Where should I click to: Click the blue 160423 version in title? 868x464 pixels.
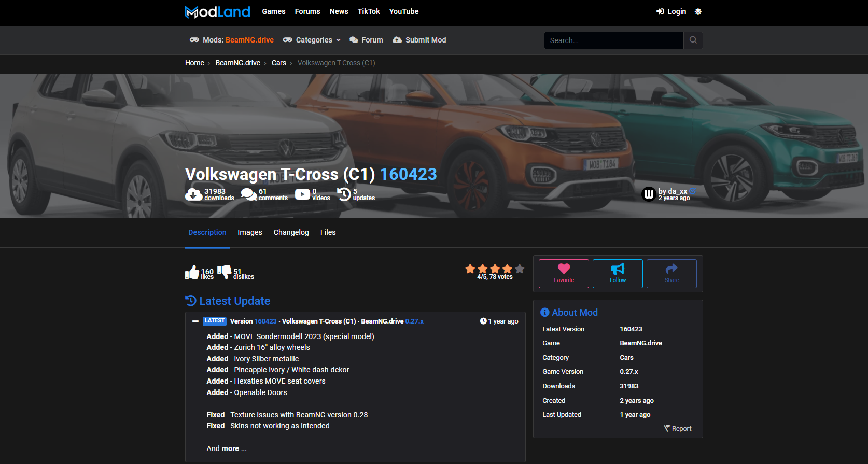coord(409,174)
